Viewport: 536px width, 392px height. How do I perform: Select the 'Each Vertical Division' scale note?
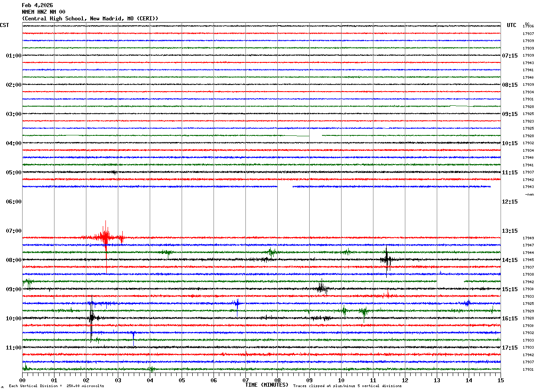pyautogui.click(x=56, y=386)
